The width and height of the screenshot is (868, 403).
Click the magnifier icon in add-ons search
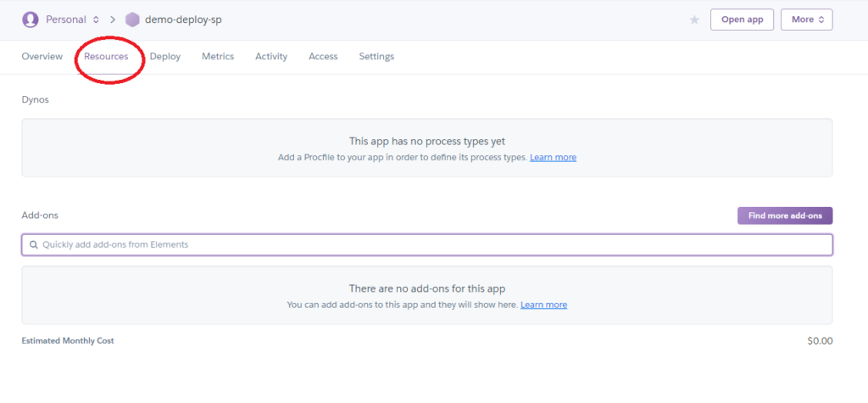[33, 244]
